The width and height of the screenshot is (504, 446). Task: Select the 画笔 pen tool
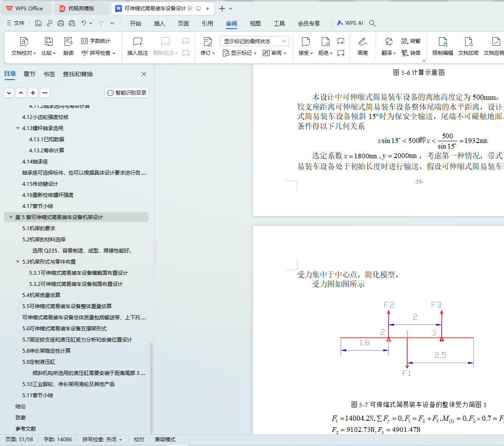(362, 46)
